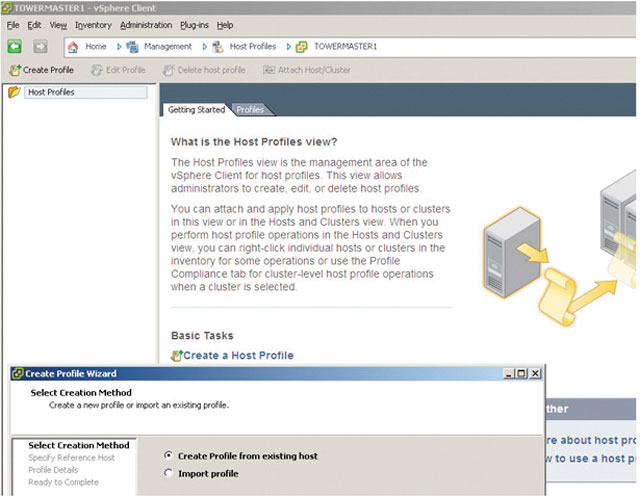Screen dimensions: 640x496
Task: Click the green back navigation arrow
Action: coord(15,47)
